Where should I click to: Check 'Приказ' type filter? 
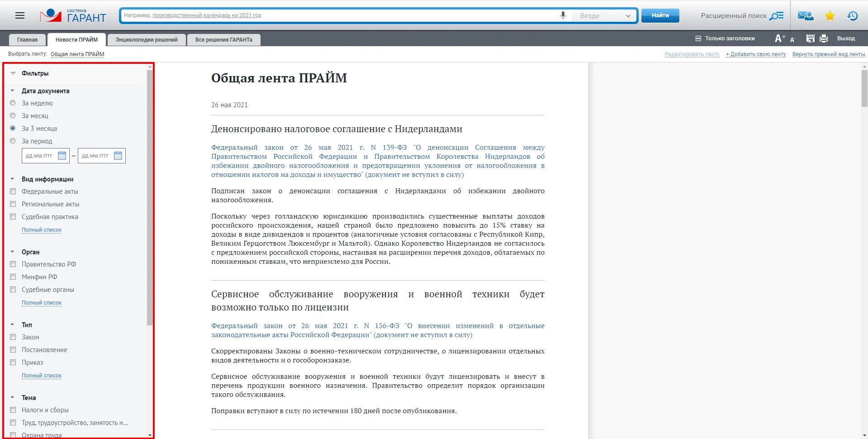click(13, 362)
